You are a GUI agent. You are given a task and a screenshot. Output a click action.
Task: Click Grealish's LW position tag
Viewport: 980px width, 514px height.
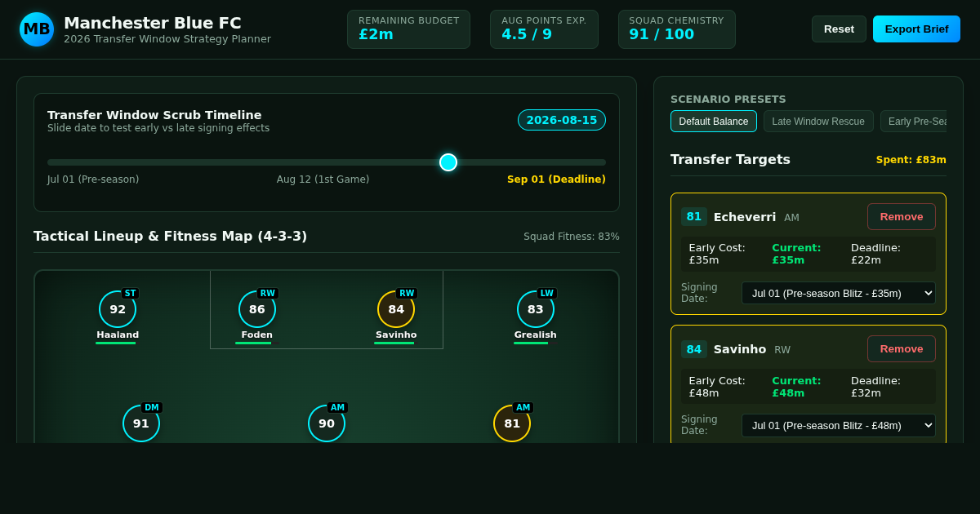pos(547,293)
